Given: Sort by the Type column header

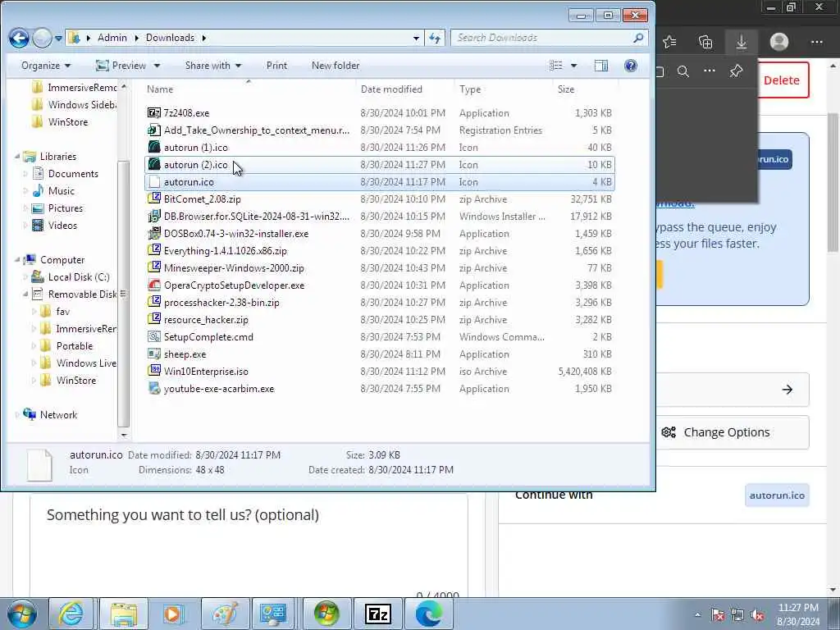Looking at the screenshot, I should point(504,89).
